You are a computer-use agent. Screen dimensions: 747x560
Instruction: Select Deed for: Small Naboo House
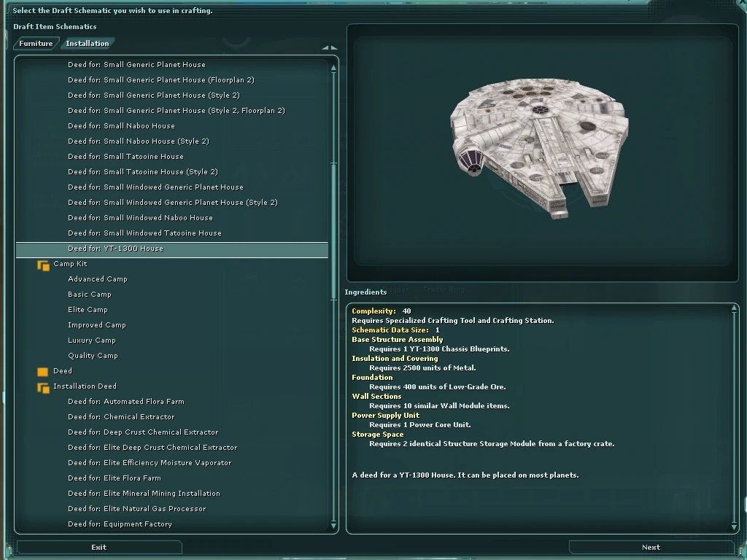[122, 125]
